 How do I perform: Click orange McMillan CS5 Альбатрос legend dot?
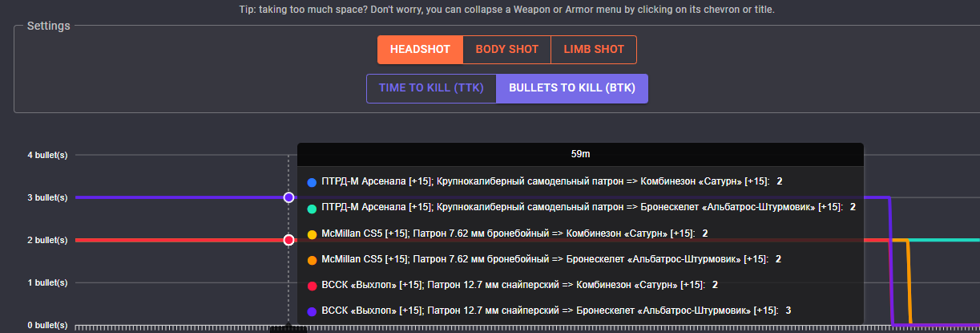312,259
